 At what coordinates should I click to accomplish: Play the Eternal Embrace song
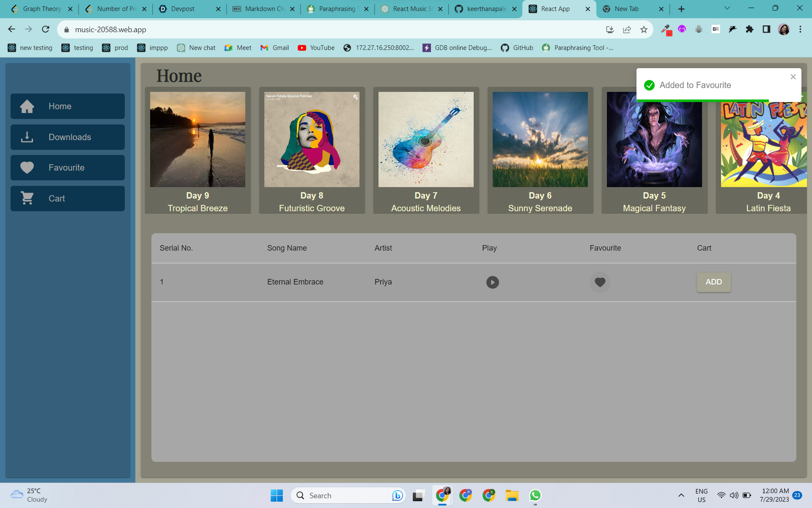click(x=492, y=282)
